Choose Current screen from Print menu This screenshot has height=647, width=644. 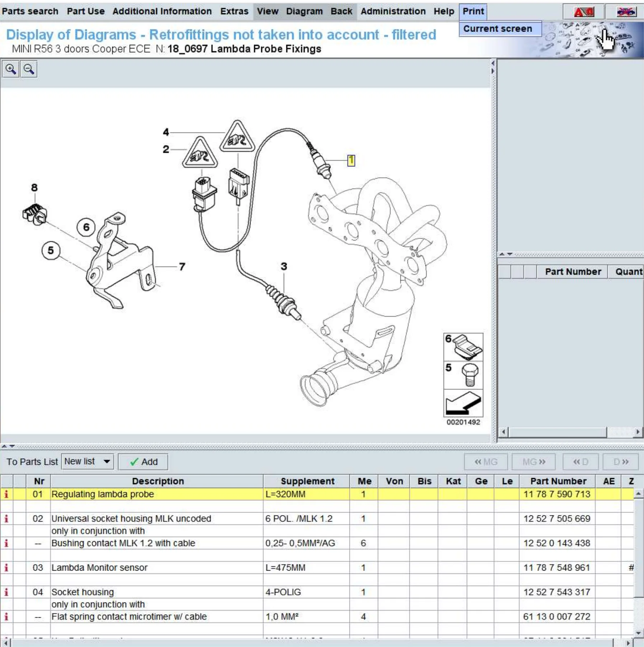(x=500, y=29)
